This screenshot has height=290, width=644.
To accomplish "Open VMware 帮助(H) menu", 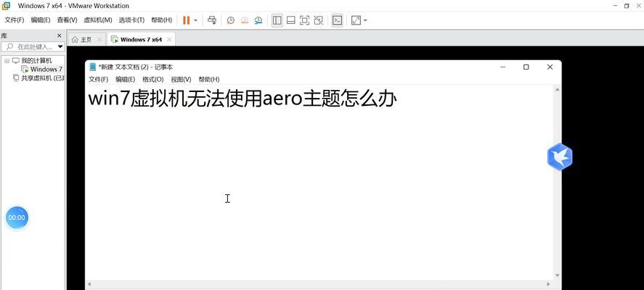I will point(161,20).
